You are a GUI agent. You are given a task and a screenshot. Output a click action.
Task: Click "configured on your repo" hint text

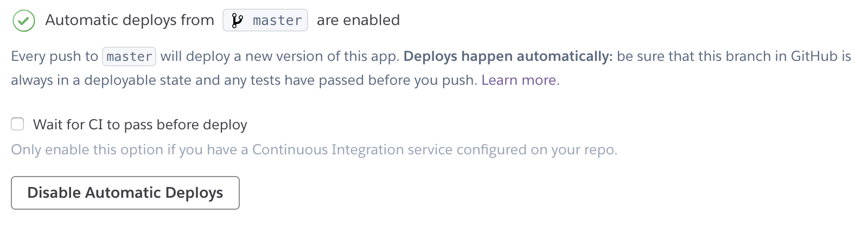pos(537,150)
